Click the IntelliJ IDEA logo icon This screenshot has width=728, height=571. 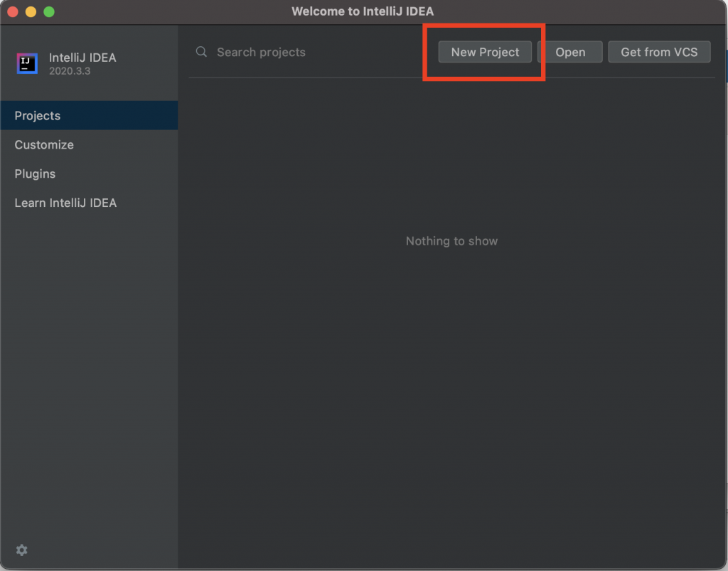[x=27, y=63]
